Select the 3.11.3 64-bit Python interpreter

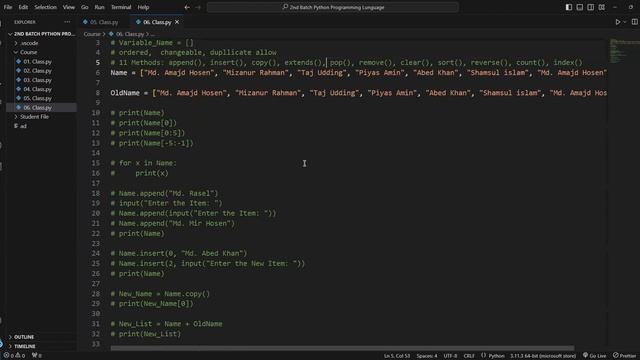click(x=543, y=356)
